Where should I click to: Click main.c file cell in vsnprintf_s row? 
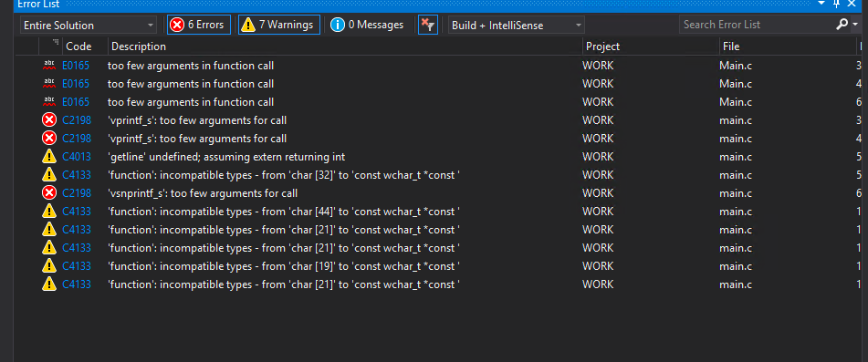click(735, 193)
